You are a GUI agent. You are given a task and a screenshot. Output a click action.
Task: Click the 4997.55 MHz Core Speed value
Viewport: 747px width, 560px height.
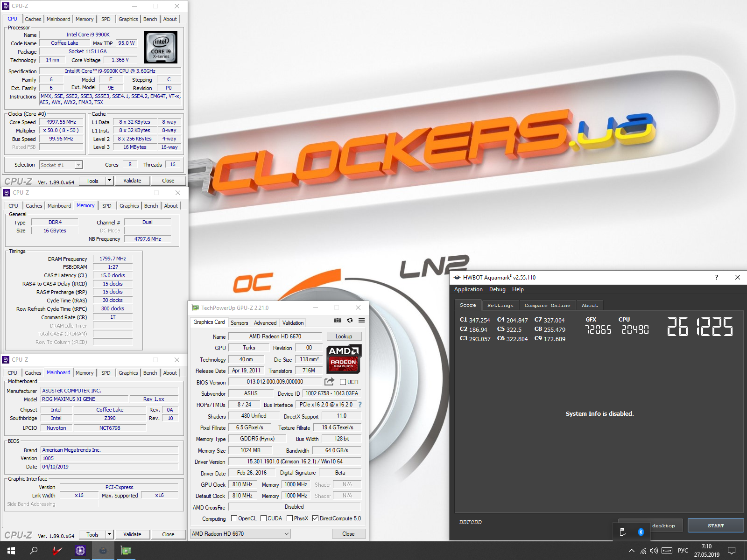61,122
